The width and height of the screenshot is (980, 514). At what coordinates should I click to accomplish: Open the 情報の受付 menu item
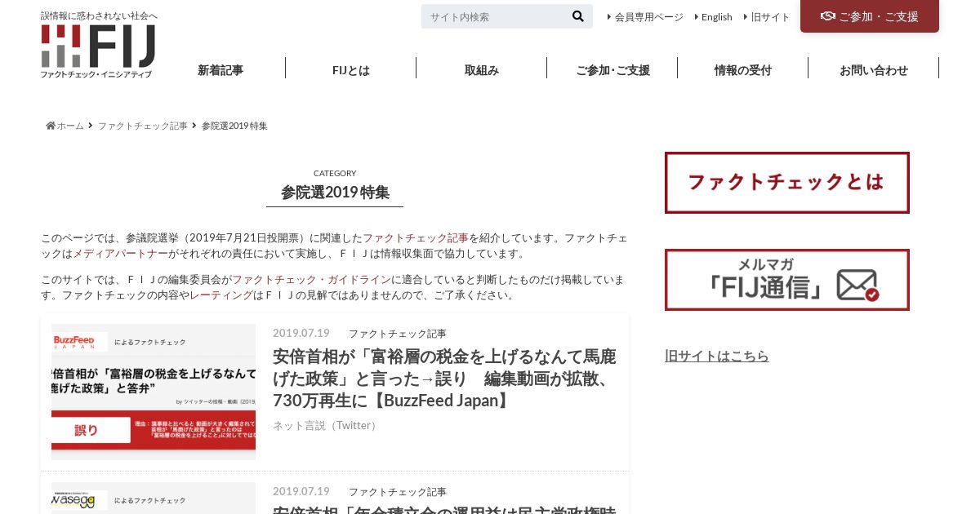743,70
